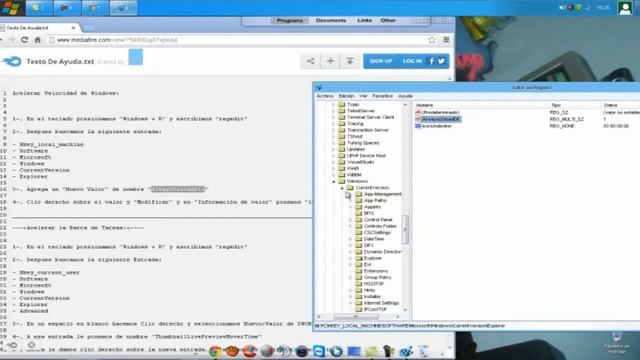The image size is (640, 360).
Task: Click the SIGN UP button on MediaFire
Action: [381, 61]
